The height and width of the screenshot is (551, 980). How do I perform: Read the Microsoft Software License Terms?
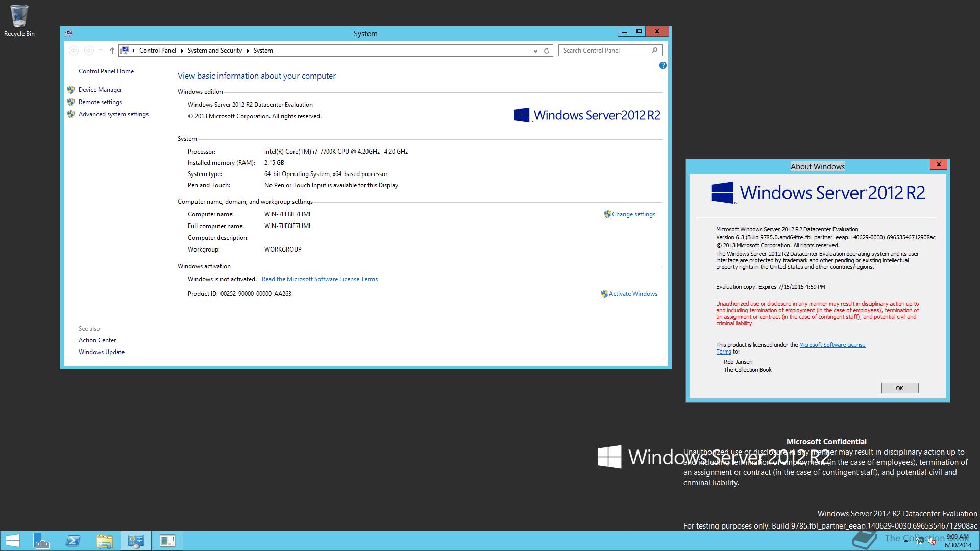pyautogui.click(x=320, y=279)
